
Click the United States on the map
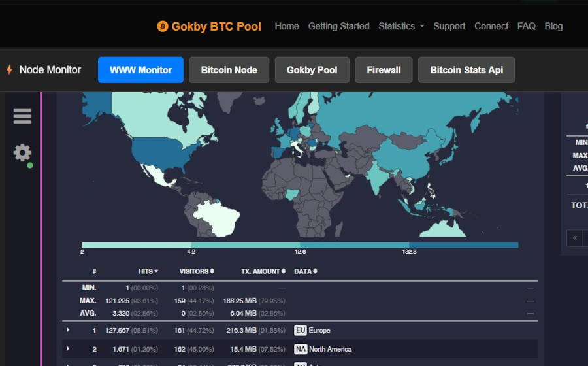(161, 152)
